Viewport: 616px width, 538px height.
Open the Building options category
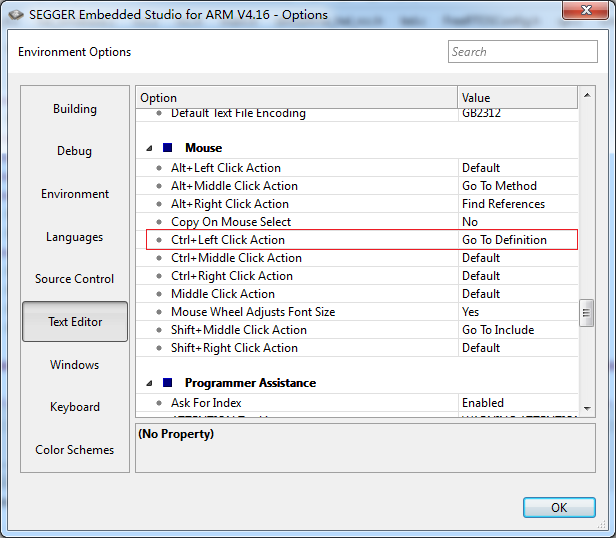point(75,109)
